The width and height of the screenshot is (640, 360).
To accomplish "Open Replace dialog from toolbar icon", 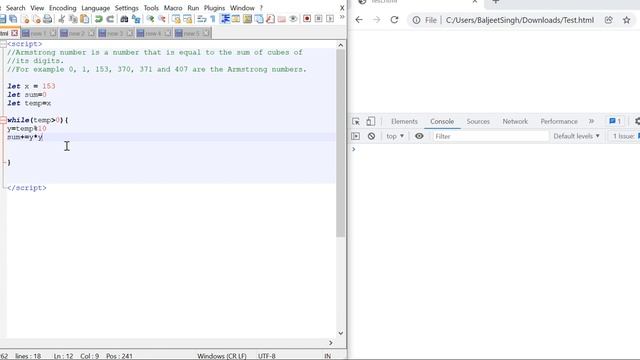I will click(136, 19).
